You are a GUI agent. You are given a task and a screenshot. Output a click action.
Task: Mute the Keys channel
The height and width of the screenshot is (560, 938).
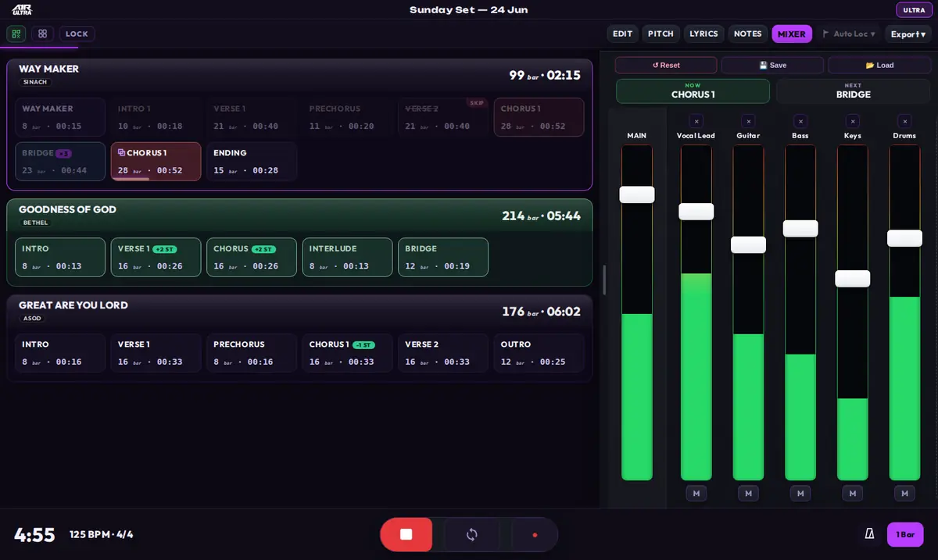pos(852,493)
